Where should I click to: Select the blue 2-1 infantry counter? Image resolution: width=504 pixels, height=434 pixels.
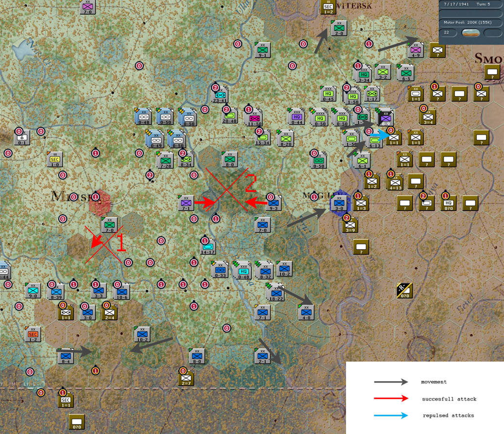[262, 356]
